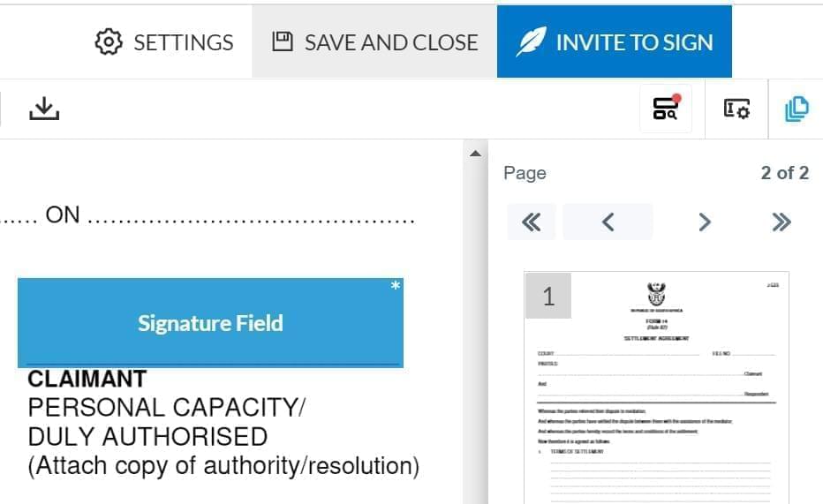Go to the next page

[x=704, y=222]
